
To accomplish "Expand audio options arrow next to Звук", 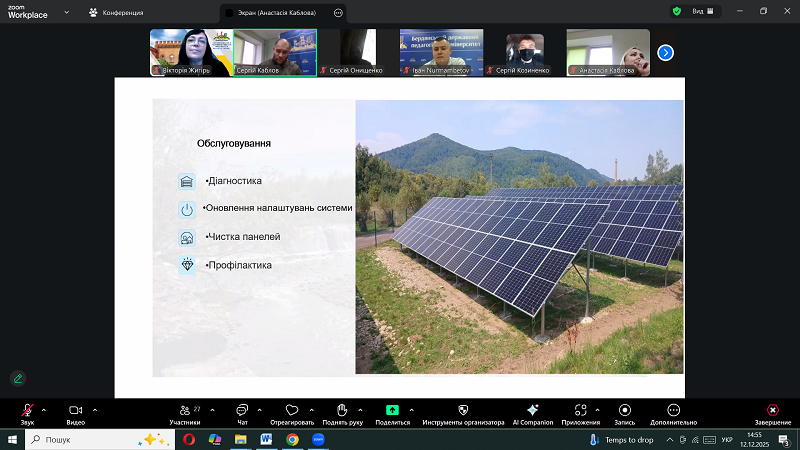I will coord(43,409).
